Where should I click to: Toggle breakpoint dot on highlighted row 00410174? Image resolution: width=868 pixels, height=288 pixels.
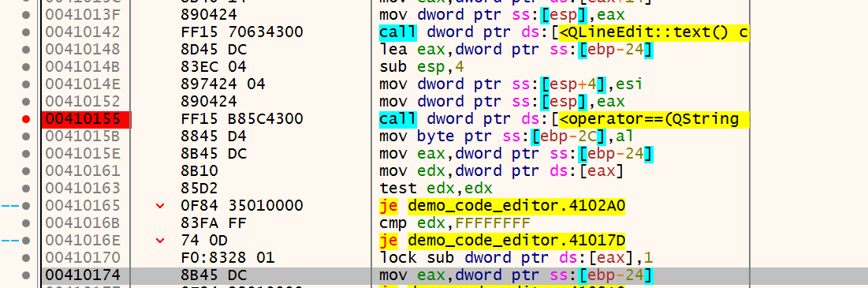coord(25,275)
